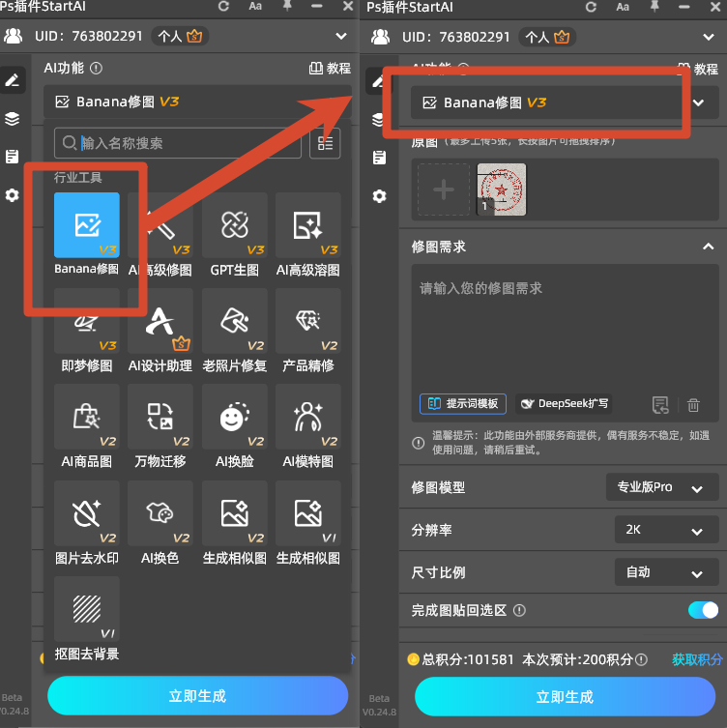
Task: Select the AI高级溶图 tool
Action: pos(308,225)
